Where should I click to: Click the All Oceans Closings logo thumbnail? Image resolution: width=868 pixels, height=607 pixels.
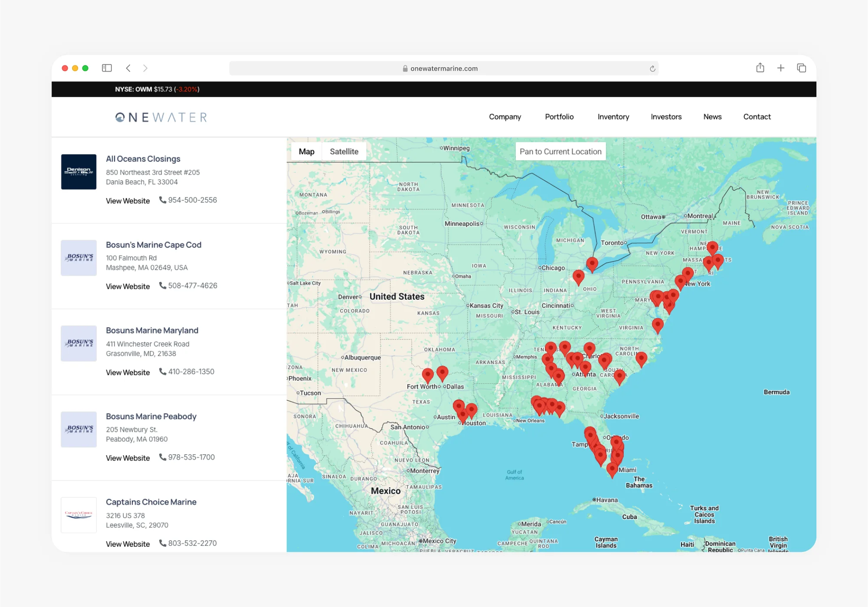[79, 172]
